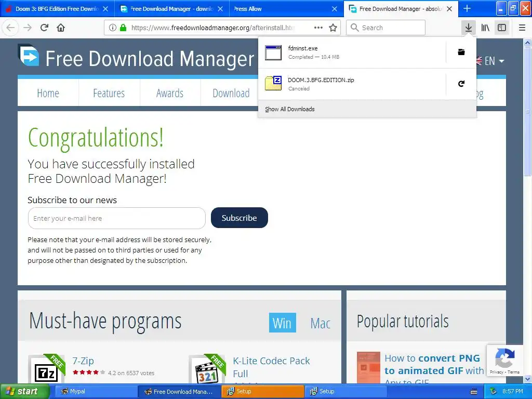The width and height of the screenshot is (532, 399).
Task: Open the EN language dropdown
Action: tap(490, 61)
